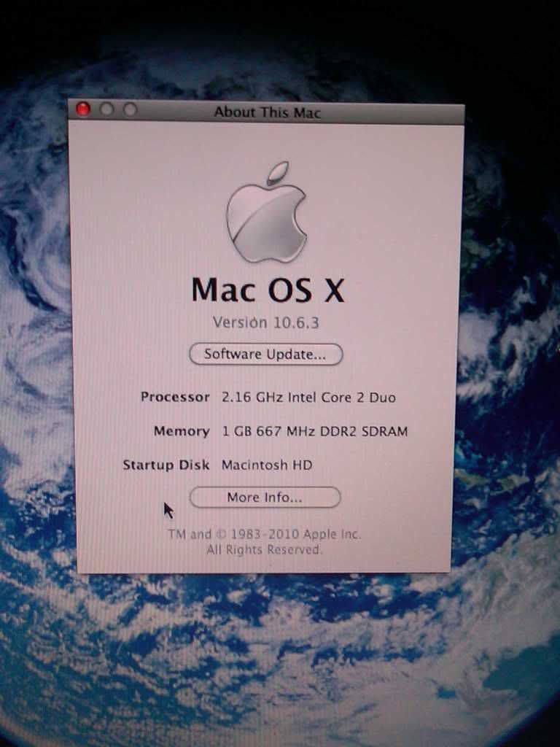Viewport: 560px width, 747px height.
Task: Click the Startup Disk label
Action: [x=166, y=465]
